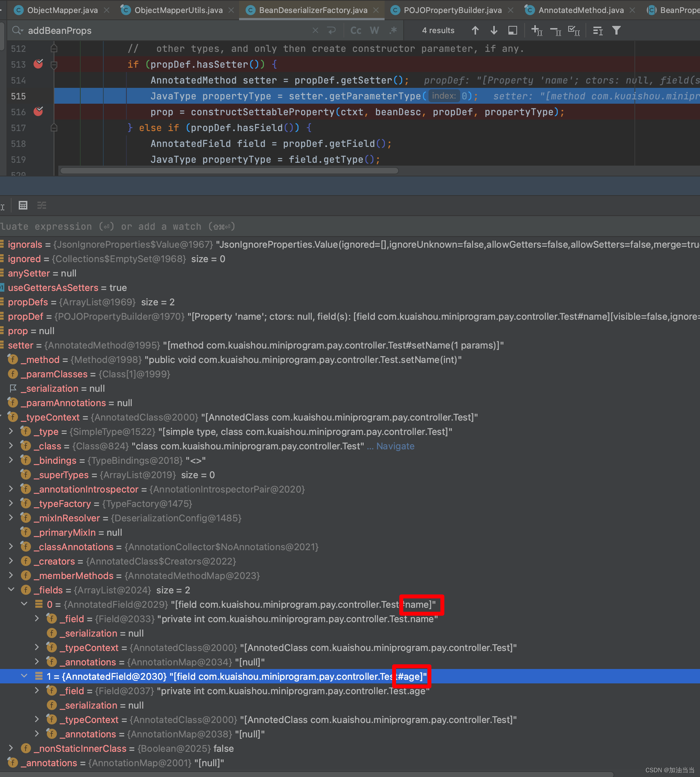
Task: Expand the _typeFactory variable node
Action: [x=11, y=503]
